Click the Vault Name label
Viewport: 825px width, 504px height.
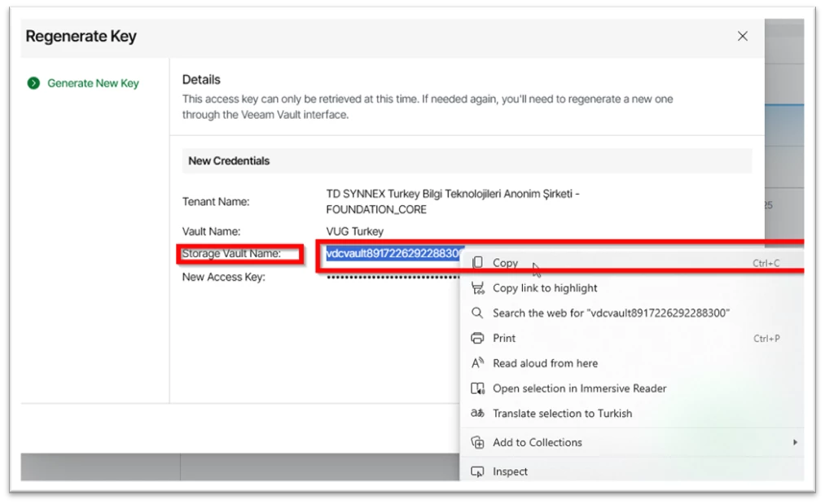pos(211,231)
